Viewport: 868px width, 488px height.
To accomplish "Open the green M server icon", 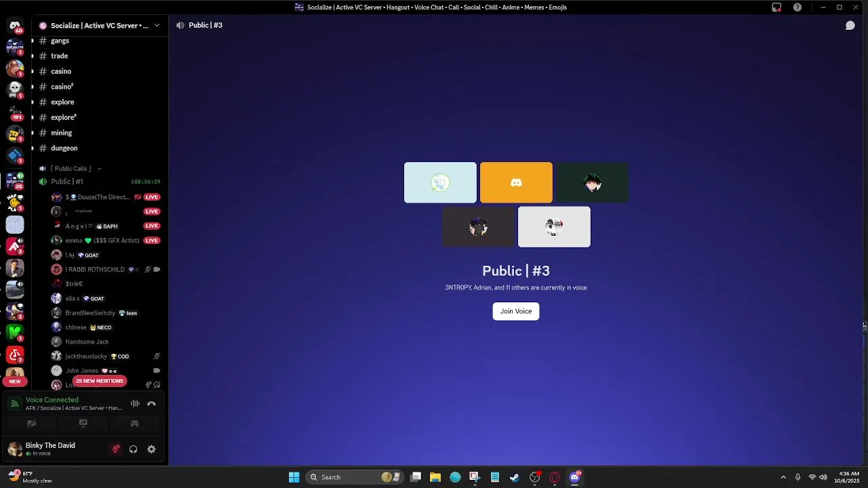I will (15, 332).
